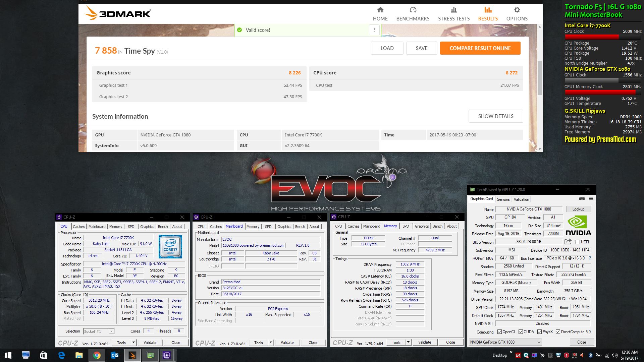Image resolution: width=644 pixels, height=362 pixels.
Task: Toggle the UEFI checkbox in GPU-Z
Action: 578,242
